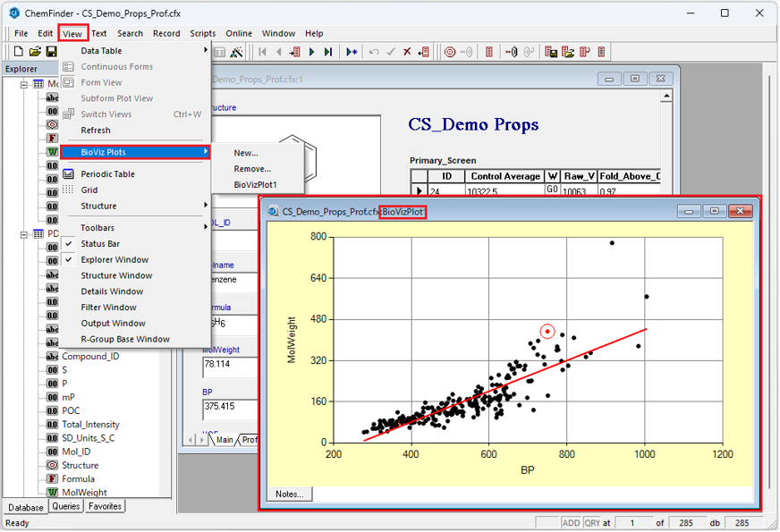Collapse the PD table tree node
Image resolution: width=780 pixels, height=532 pixels.
coord(25,234)
